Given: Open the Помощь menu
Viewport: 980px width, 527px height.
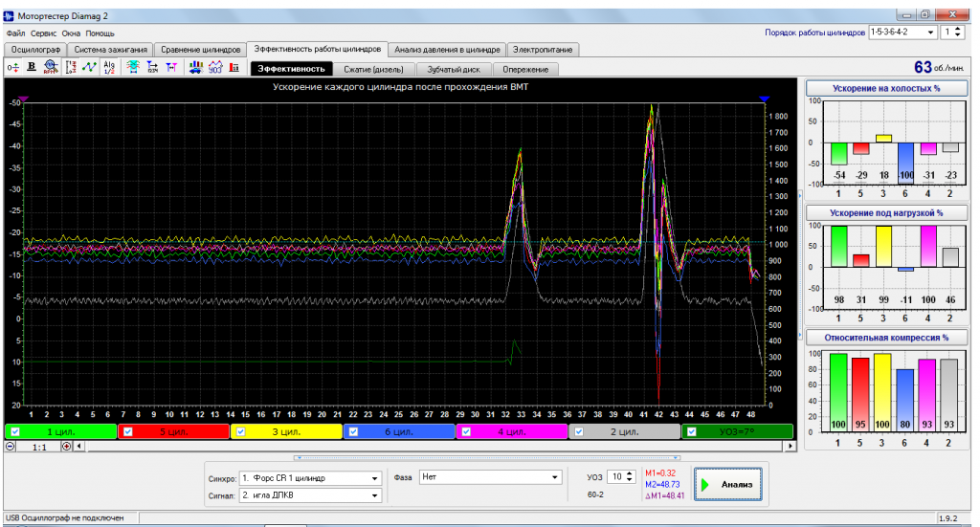Looking at the screenshot, I should (x=100, y=33).
